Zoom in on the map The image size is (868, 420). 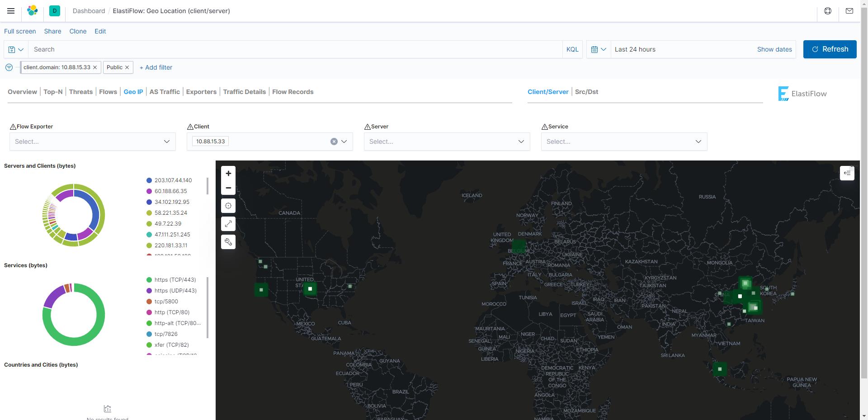(x=228, y=173)
